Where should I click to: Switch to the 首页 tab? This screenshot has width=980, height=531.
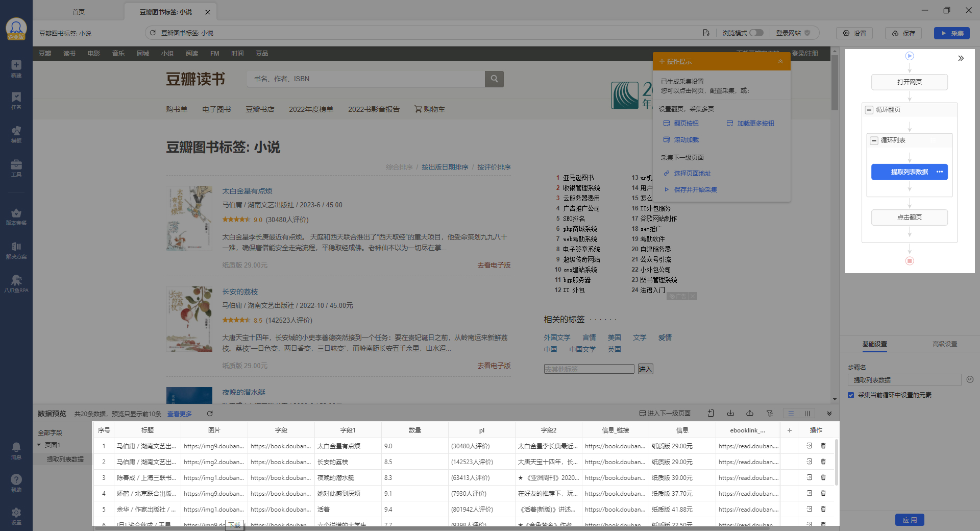pyautogui.click(x=79, y=12)
